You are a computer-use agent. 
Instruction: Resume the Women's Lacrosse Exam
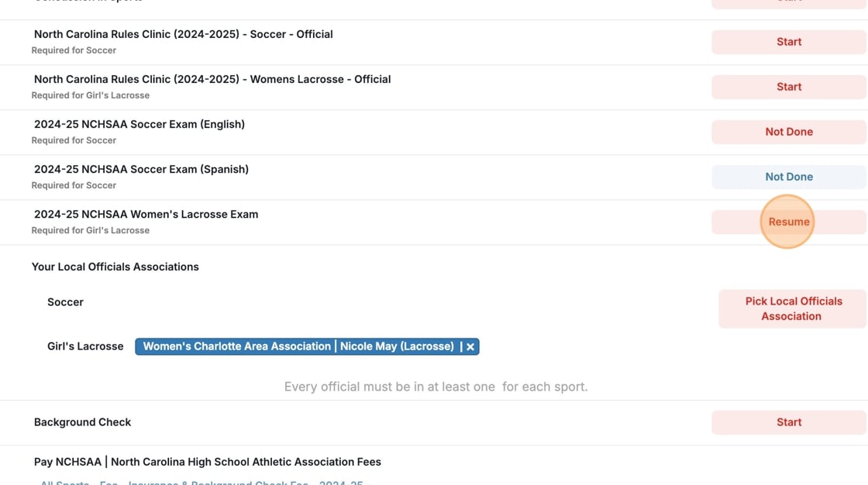788,222
